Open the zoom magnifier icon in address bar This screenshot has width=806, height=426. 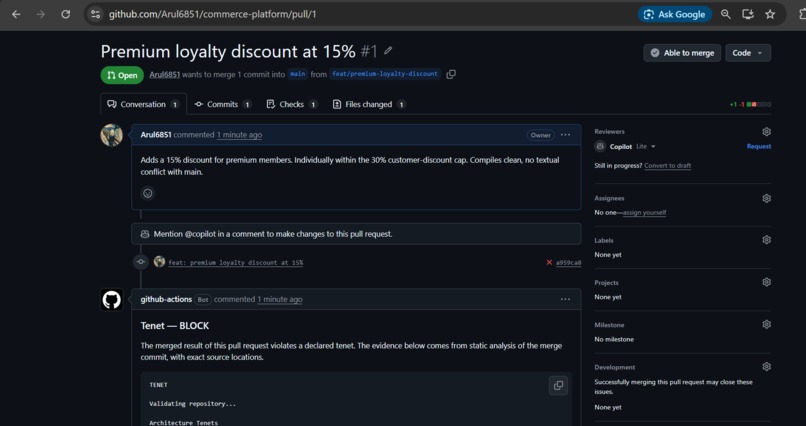[726, 14]
